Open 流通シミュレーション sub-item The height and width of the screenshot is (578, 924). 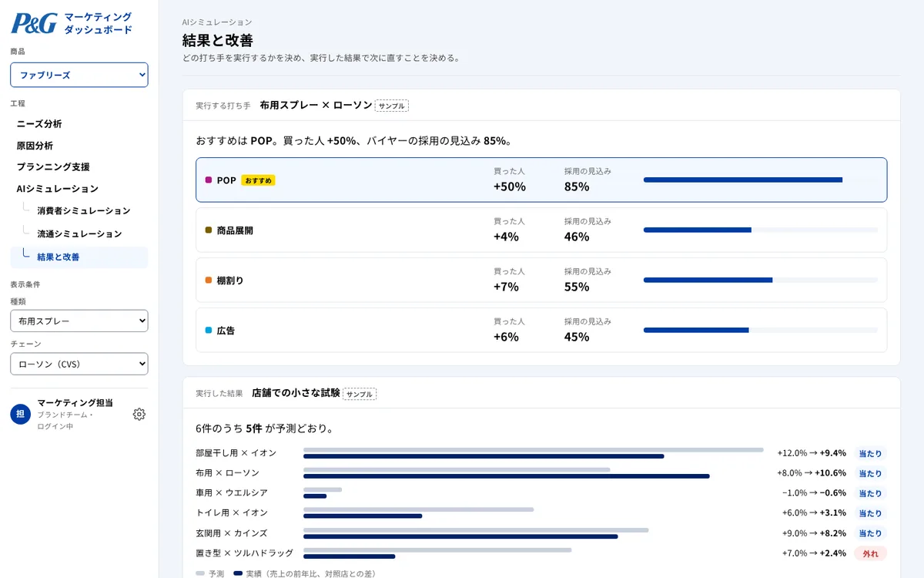point(79,234)
